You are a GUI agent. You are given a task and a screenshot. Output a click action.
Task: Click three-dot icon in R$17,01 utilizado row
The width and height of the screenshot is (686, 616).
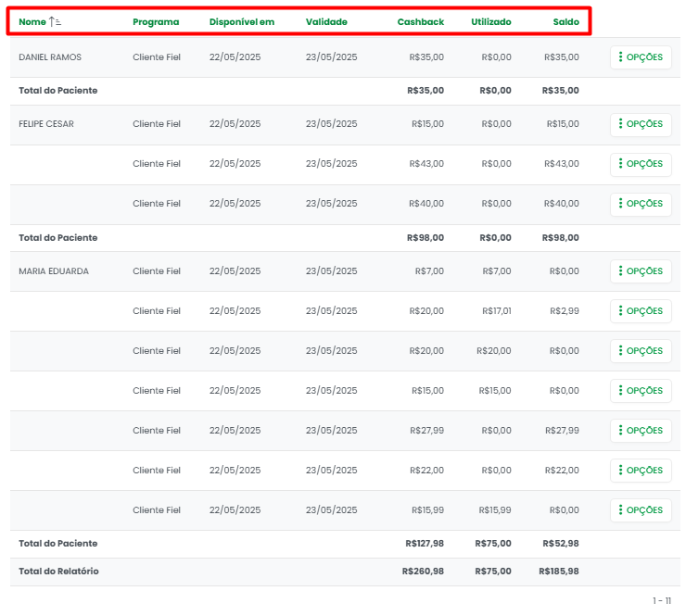620,311
